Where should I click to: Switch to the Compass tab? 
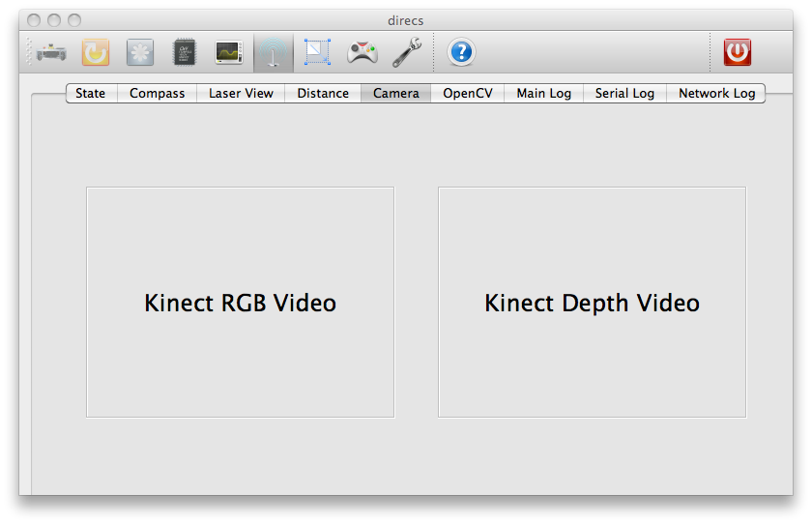coord(157,93)
